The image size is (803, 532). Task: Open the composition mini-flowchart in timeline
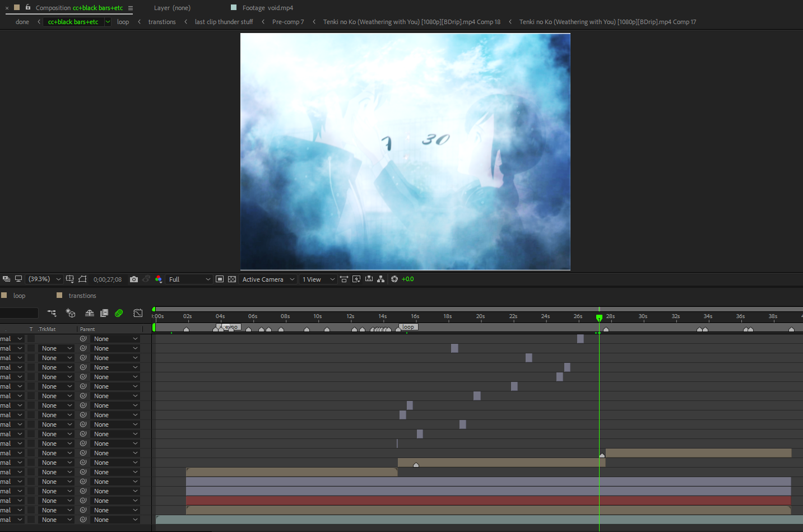pyautogui.click(x=52, y=313)
